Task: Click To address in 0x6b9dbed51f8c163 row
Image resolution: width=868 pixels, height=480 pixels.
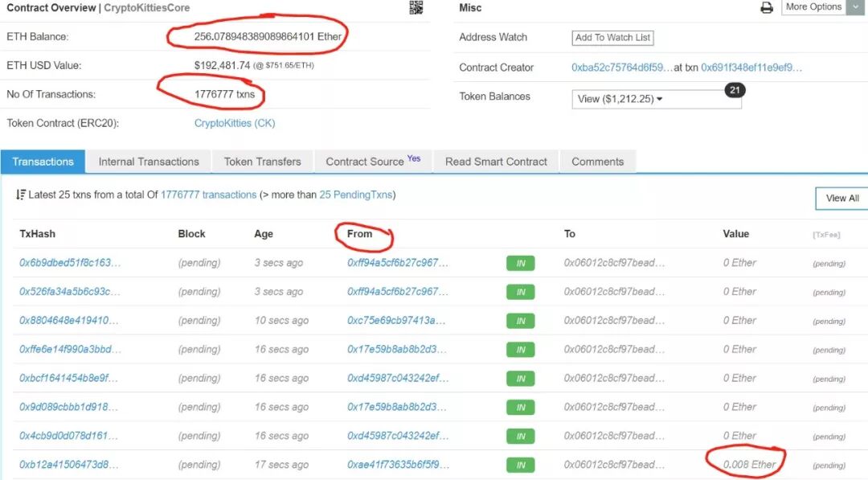Action: [614, 263]
